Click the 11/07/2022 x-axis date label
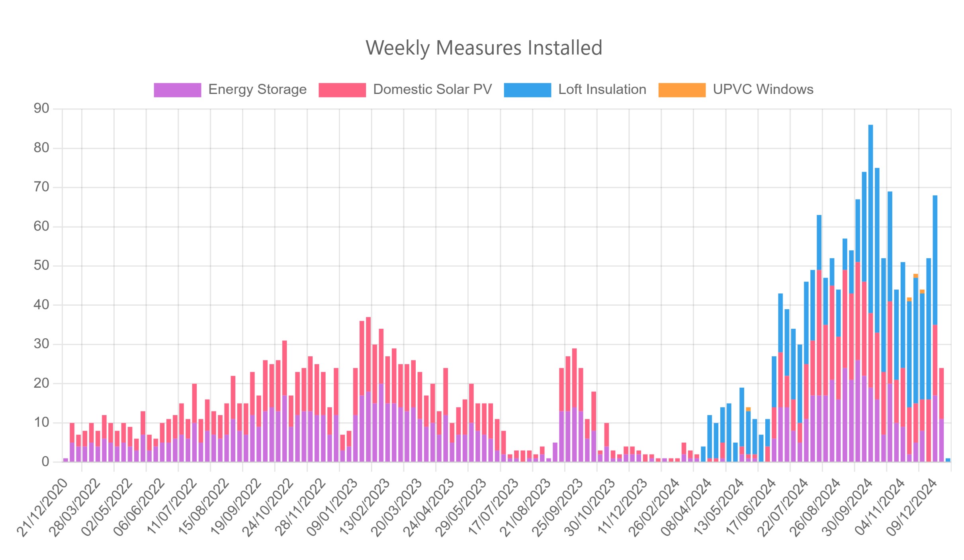 [x=171, y=507]
